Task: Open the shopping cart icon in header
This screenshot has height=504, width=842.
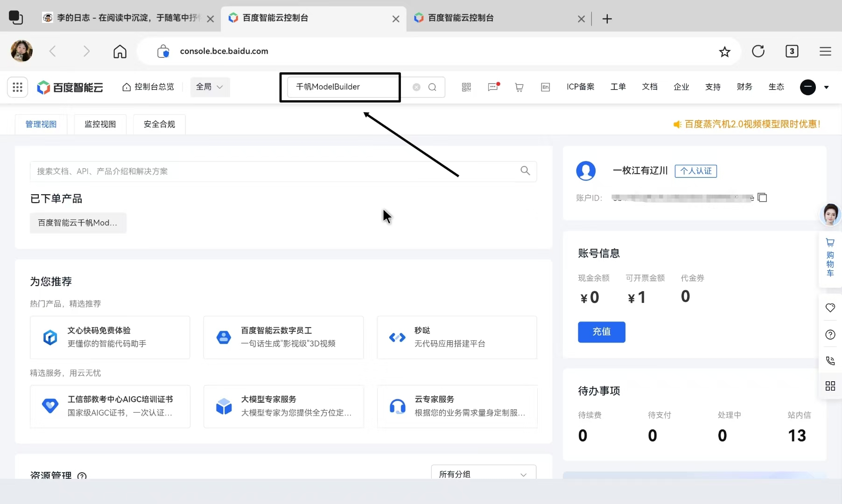Action: 519,87
